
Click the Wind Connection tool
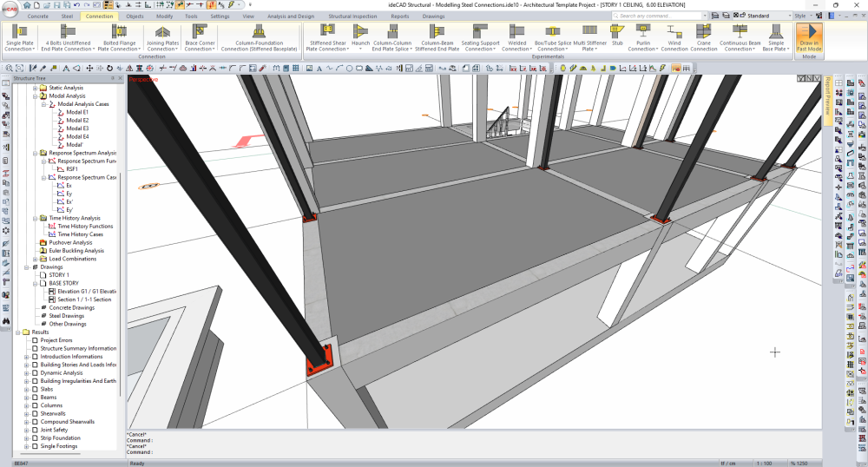[674, 32]
